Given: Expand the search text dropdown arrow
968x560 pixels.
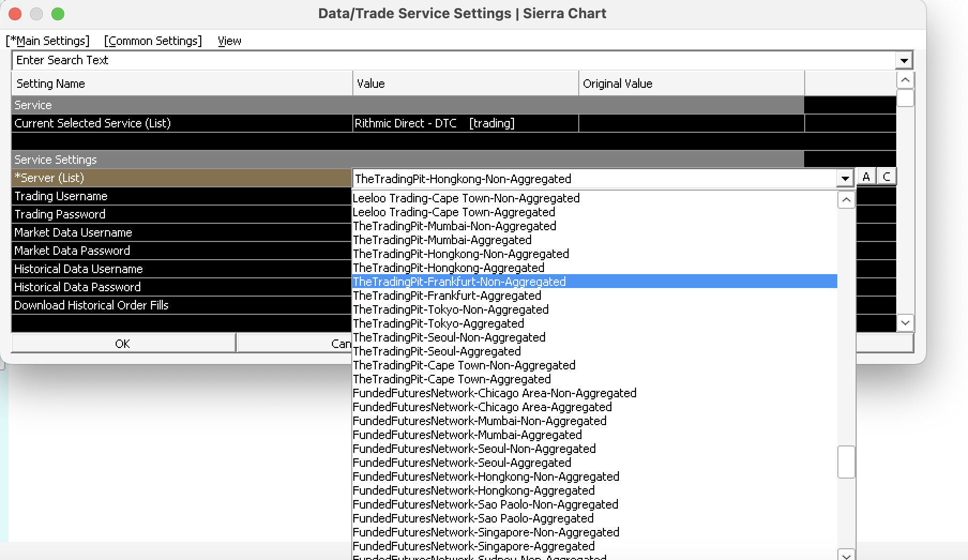Looking at the screenshot, I should (904, 60).
